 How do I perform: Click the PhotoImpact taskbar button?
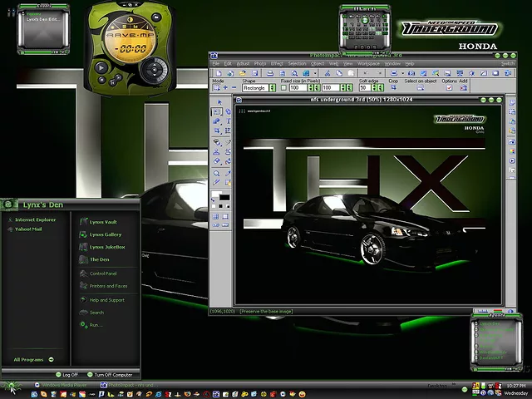(x=130, y=385)
